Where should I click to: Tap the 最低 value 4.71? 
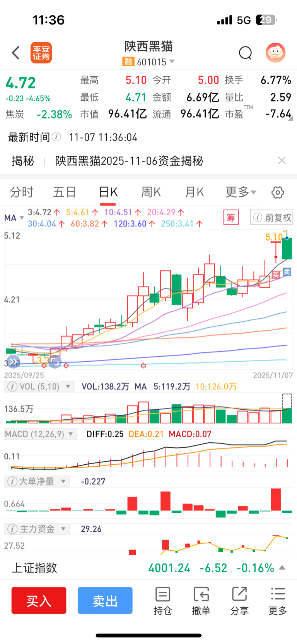[136, 97]
